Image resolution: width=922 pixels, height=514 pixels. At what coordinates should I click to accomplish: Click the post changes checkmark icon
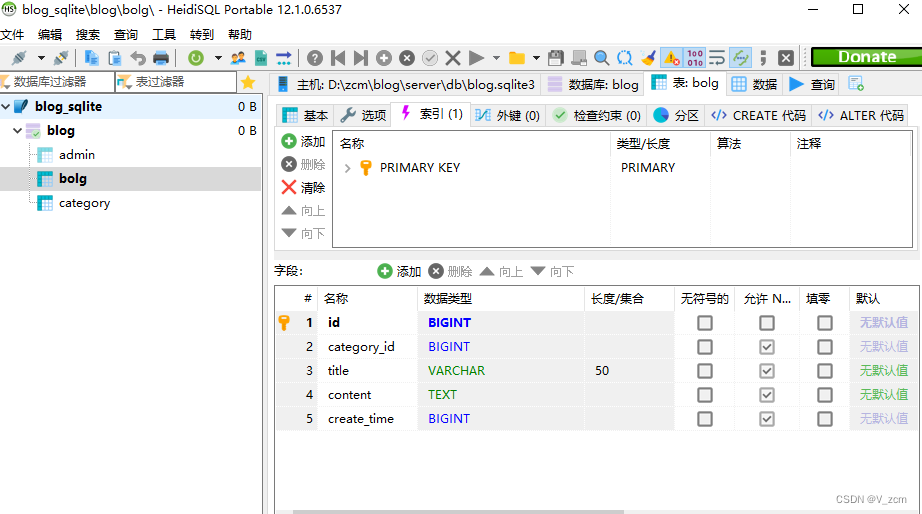pyautogui.click(x=430, y=58)
